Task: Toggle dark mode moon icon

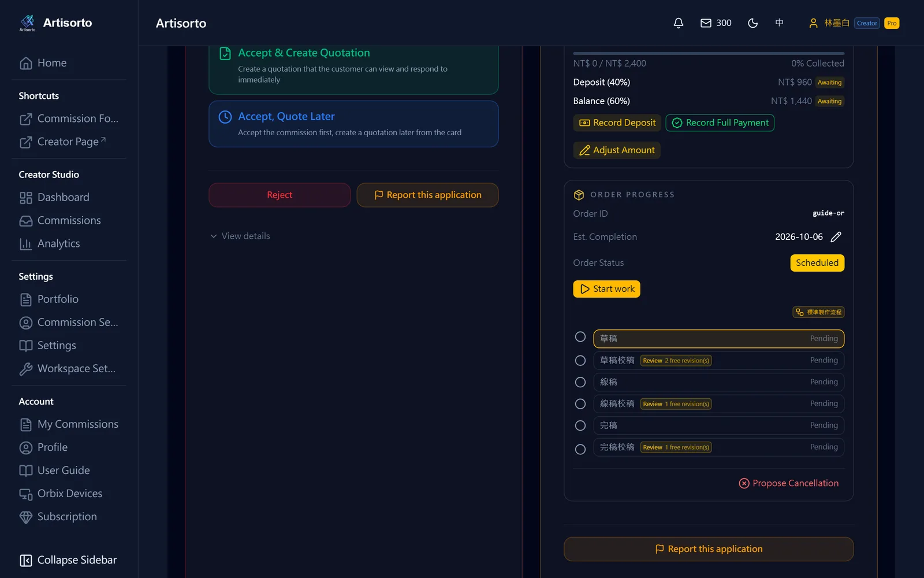Action: [752, 23]
